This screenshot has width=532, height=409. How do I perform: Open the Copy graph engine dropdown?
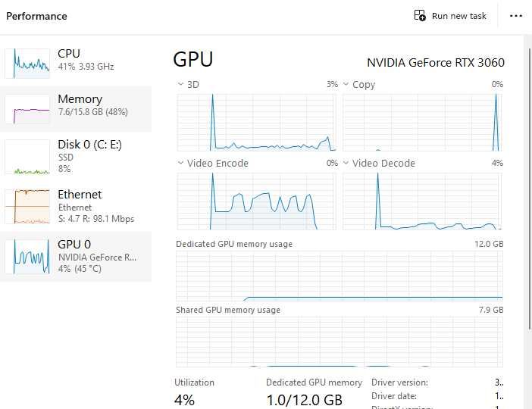pos(346,85)
